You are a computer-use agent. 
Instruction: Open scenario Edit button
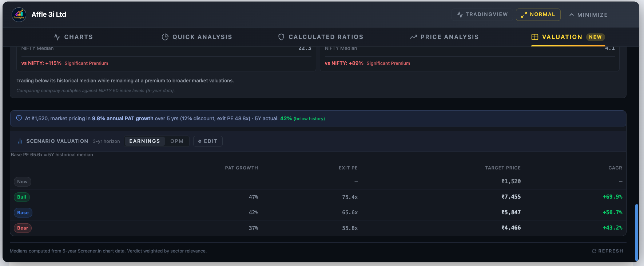[208, 141]
